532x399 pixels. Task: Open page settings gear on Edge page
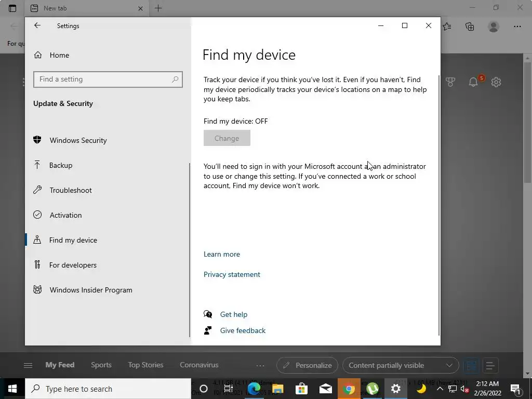[x=496, y=82]
